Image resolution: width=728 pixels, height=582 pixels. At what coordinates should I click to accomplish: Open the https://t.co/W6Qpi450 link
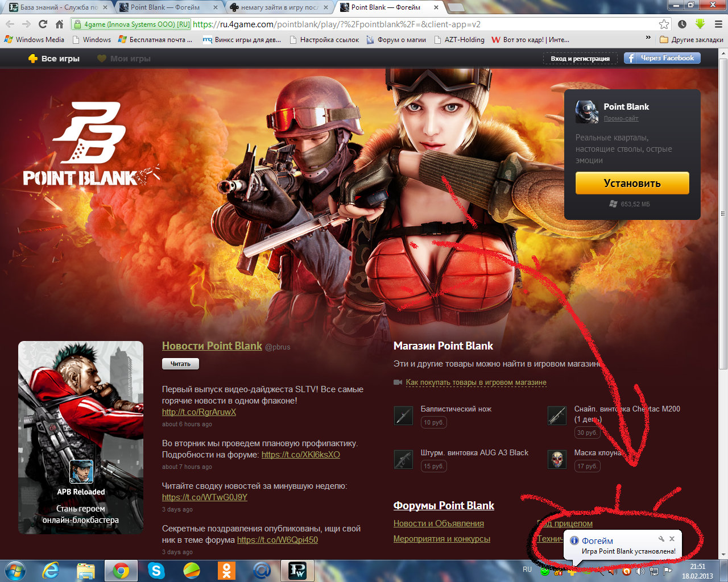pyautogui.click(x=278, y=540)
